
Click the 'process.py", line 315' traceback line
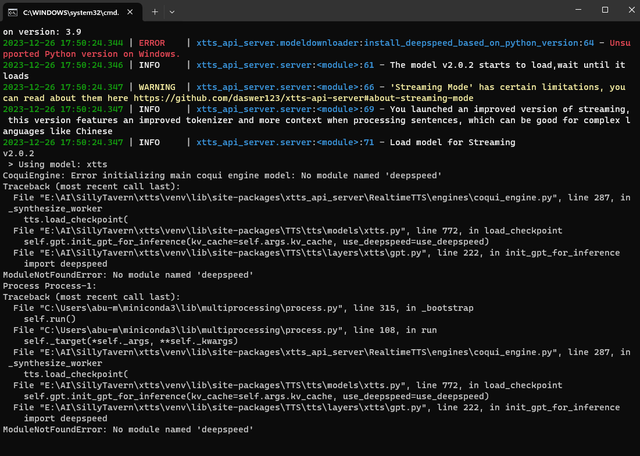[243, 308]
